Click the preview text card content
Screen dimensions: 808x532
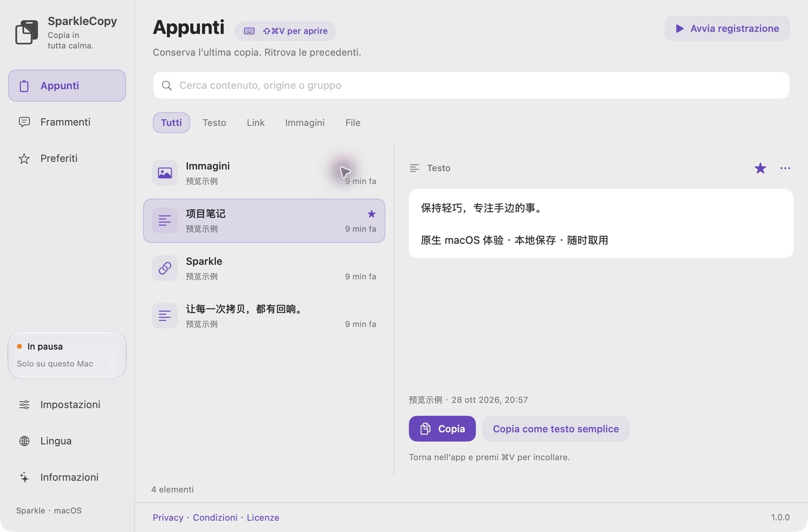pyautogui.click(x=601, y=224)
